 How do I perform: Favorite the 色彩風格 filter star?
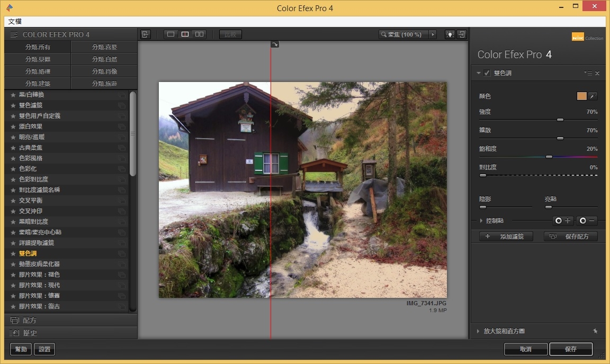tap(13, 158)
